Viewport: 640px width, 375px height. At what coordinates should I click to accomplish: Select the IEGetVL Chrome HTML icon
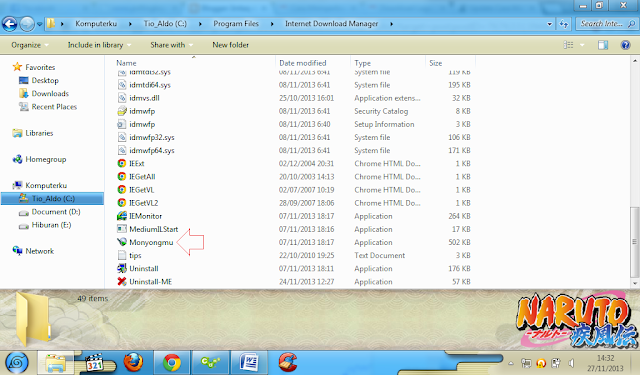[x=122, y=190]
